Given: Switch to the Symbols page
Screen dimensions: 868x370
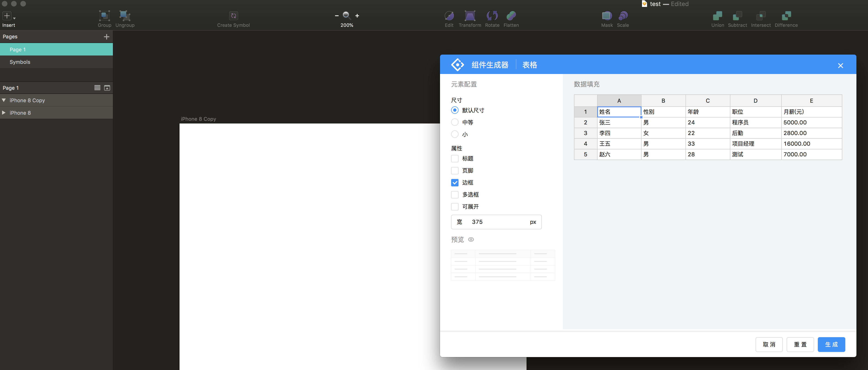Looking at the screenshot, I should click(x=20, y=62).
